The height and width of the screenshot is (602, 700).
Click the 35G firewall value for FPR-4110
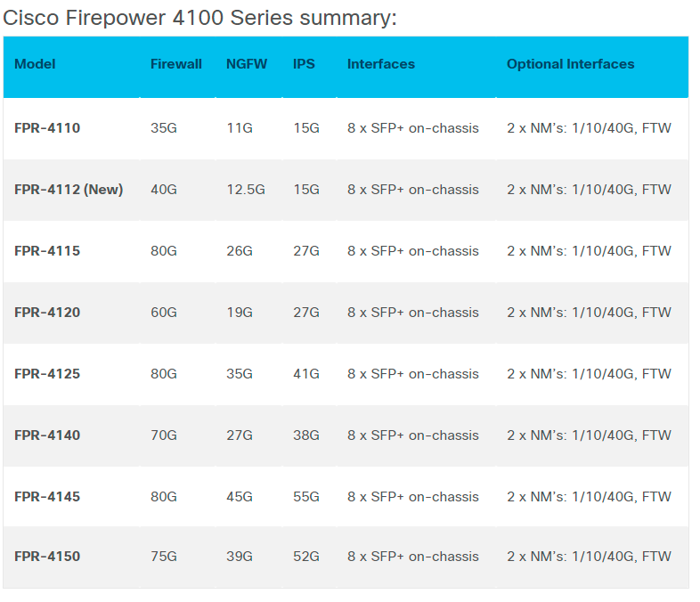coord(164,128)
